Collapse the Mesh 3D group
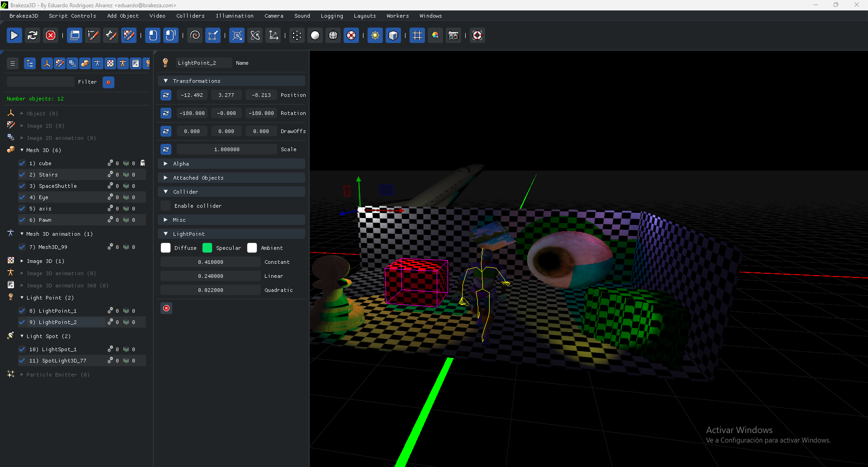868x467 pixels. pyautogui.click(x=22, y=150)
